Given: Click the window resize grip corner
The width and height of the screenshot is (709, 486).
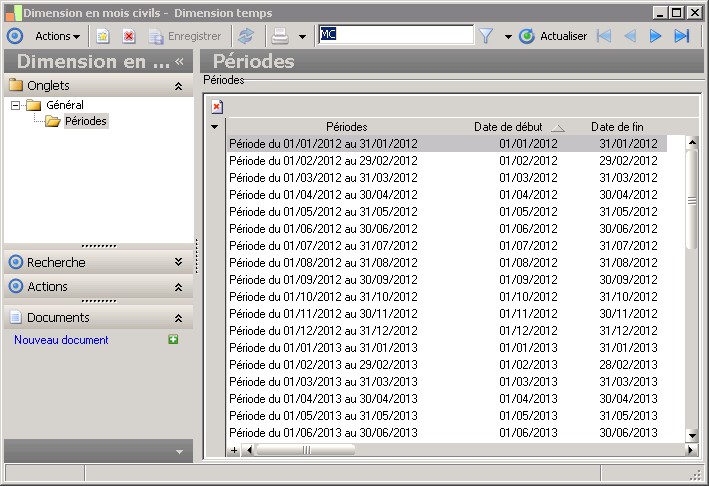Looking at the screenshot, I should (695, 474).
